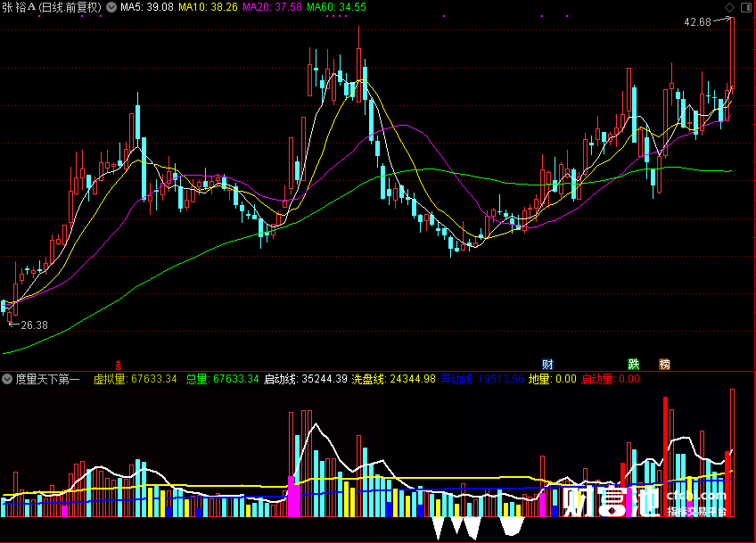The height and width of the screenshot is (543, 756).
Task: Open dropdown next to 张裕A title
Action: pyautogui.click(x=111, y=7)
